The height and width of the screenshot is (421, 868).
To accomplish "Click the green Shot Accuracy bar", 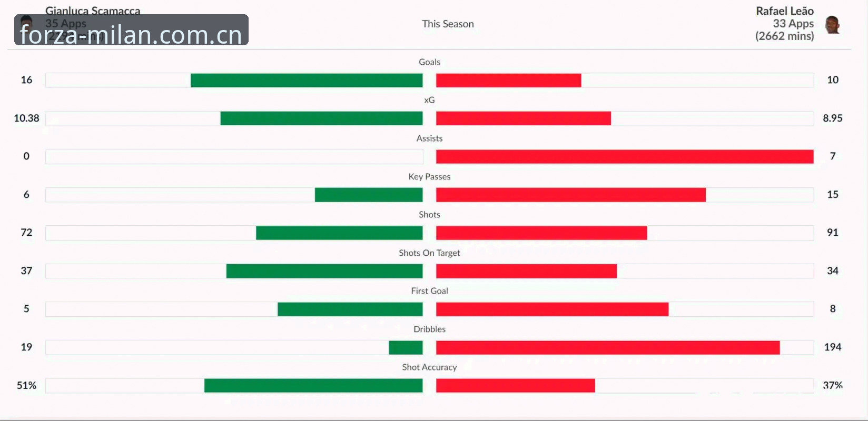I will tap(313, 385).
